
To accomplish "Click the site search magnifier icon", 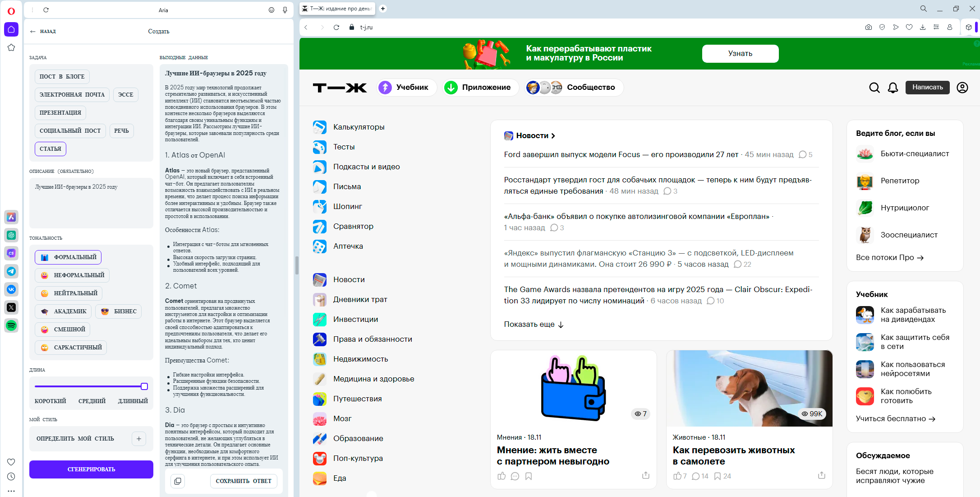I will pos(874,88).
